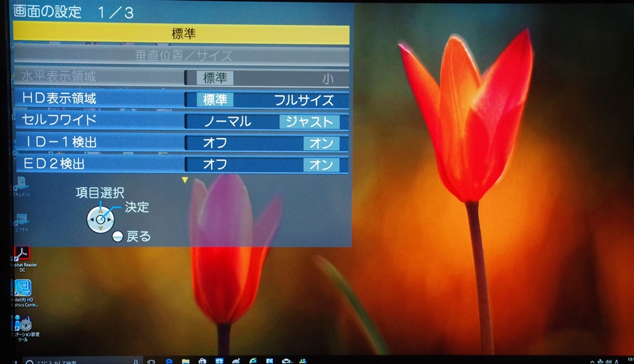Image resolution: width=634 pixels, height=364 pixels.
Task: Click the Windows taskbar search box
Action: (x=82, y=361)
